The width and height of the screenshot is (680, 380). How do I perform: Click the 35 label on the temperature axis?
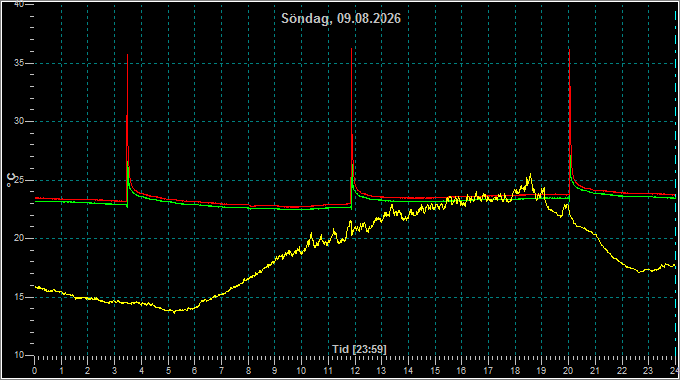18,63
